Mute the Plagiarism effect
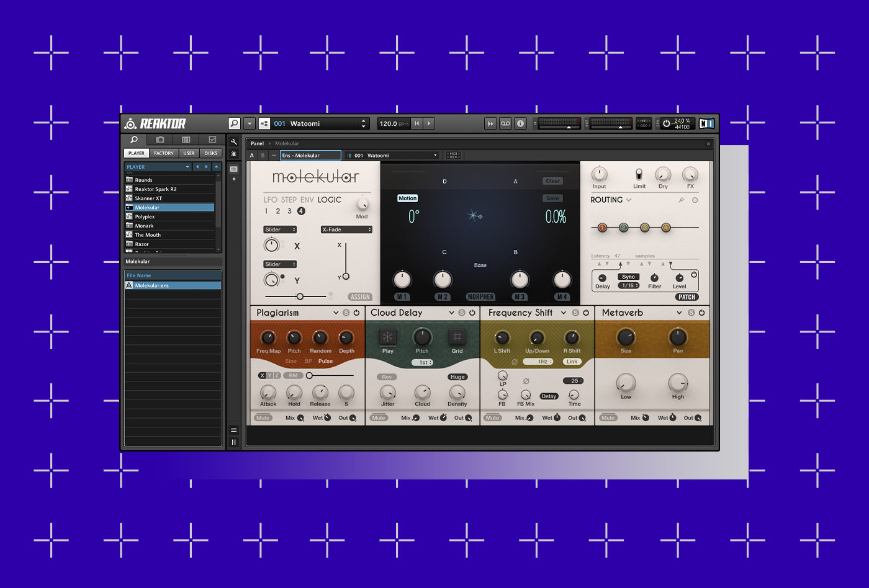The height and width of the screenshot is (588, 869). point(263,418)
